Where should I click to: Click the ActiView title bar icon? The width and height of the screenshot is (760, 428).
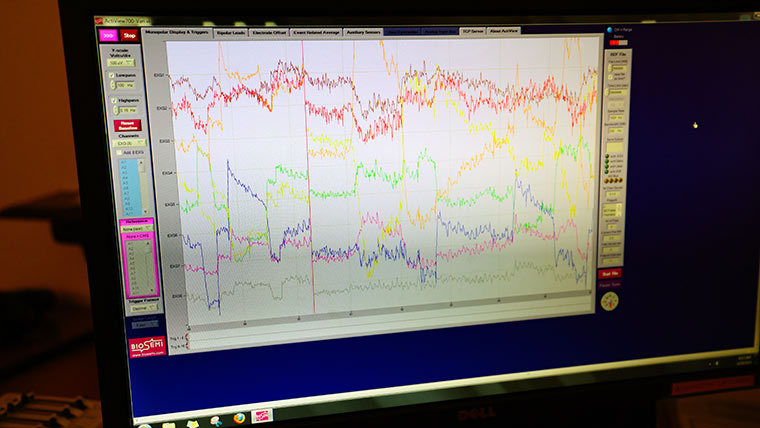pos(99,19)
